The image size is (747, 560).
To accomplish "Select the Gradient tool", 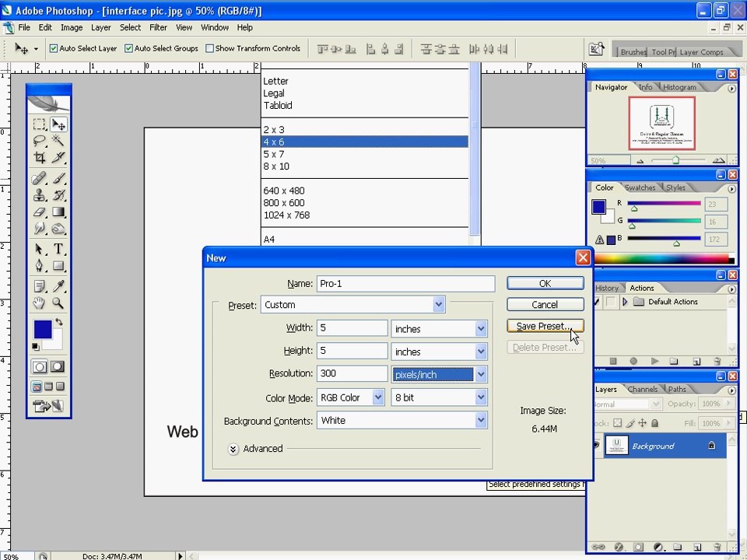I will point(58,212).
